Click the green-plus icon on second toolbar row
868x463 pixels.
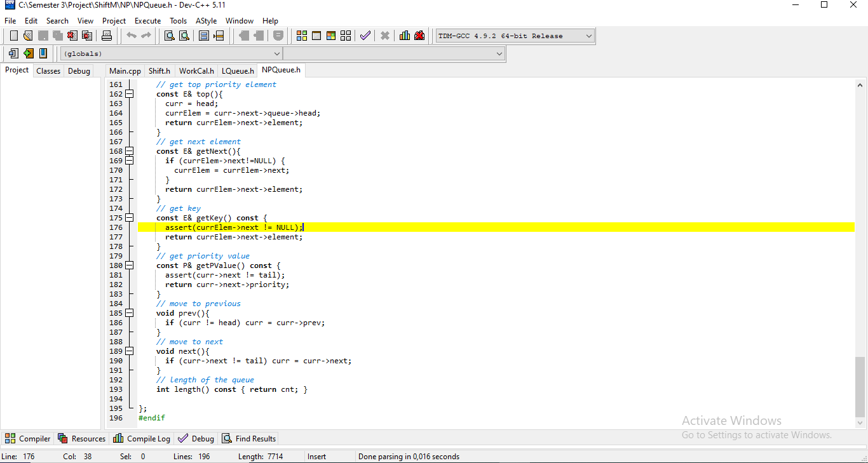click(x=28, y=53)
